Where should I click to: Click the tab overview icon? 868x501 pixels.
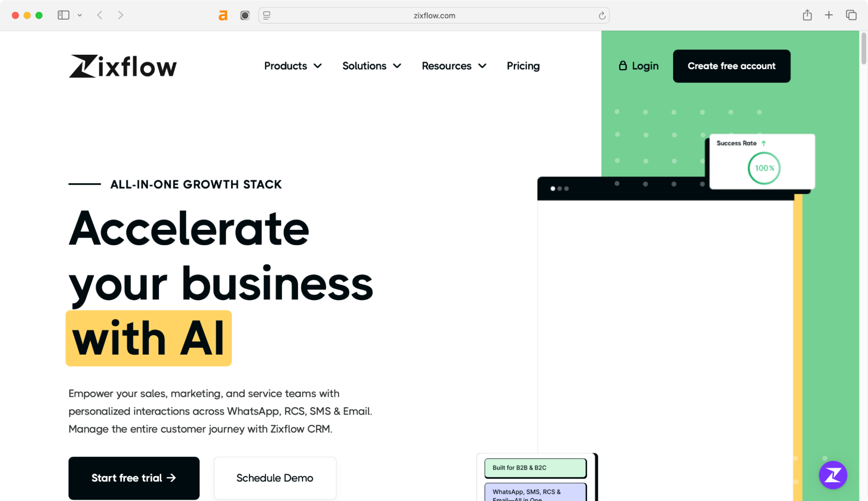pyautogui.click(x=851, y=15)
